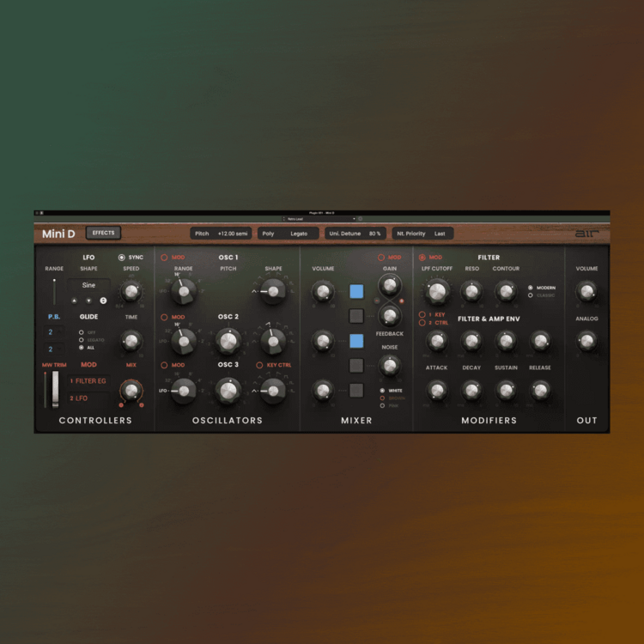Click the minus dot left of Gain/Feedback loop
Screen dimensions: 644x644
tap(377, 301)
